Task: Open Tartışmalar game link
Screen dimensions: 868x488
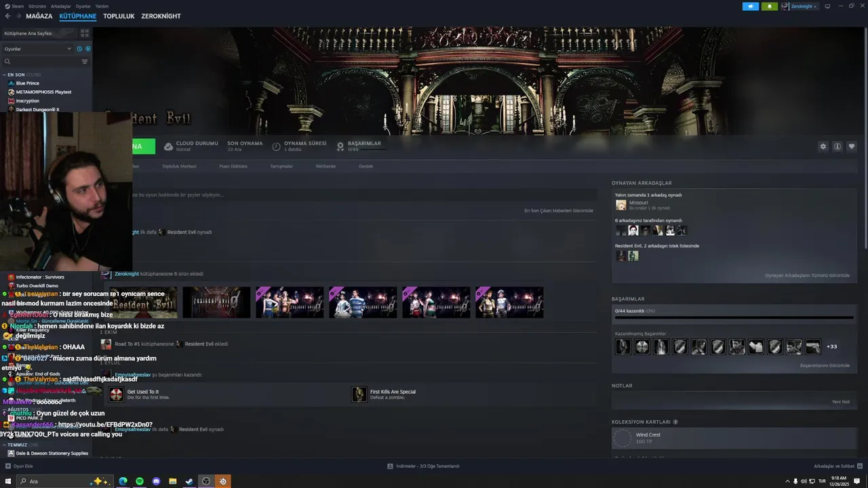Action: 281,166
